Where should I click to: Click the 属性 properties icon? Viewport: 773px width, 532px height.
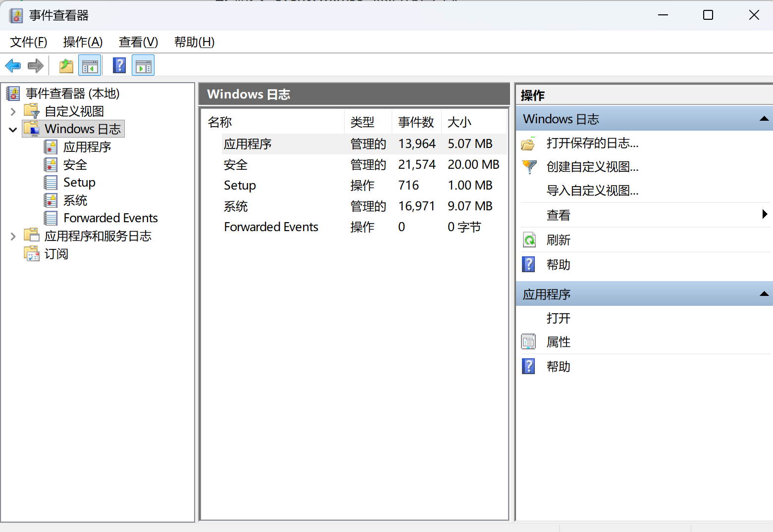point(529,341)
